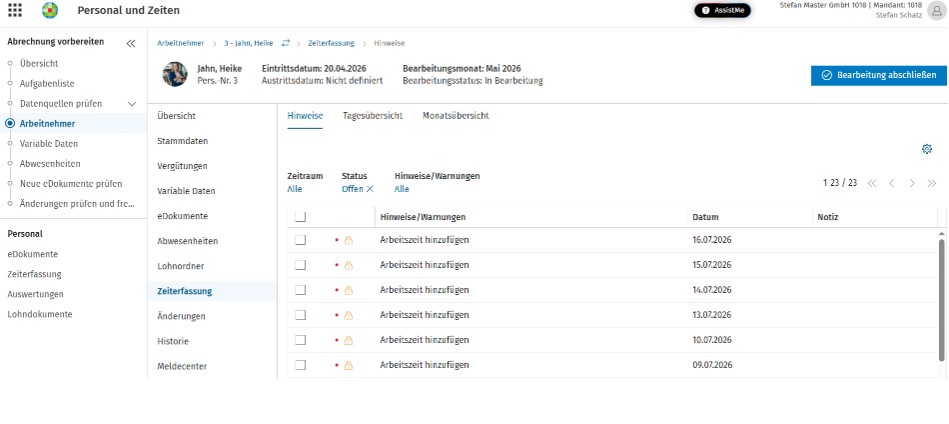The image size is (949, 424).
Task: Open Zeiterfassung under Personal section
Action: 34,274
